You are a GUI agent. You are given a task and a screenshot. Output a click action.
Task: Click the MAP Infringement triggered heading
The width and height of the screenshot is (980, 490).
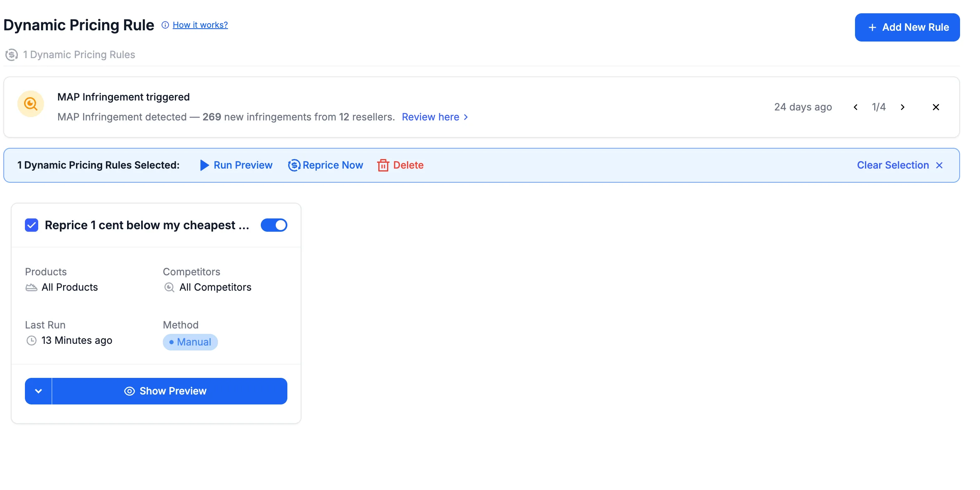coord(123,97)
